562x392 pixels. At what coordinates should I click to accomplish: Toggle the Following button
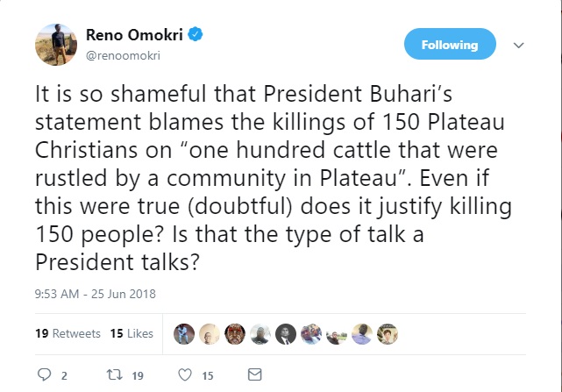click(450, 45)
